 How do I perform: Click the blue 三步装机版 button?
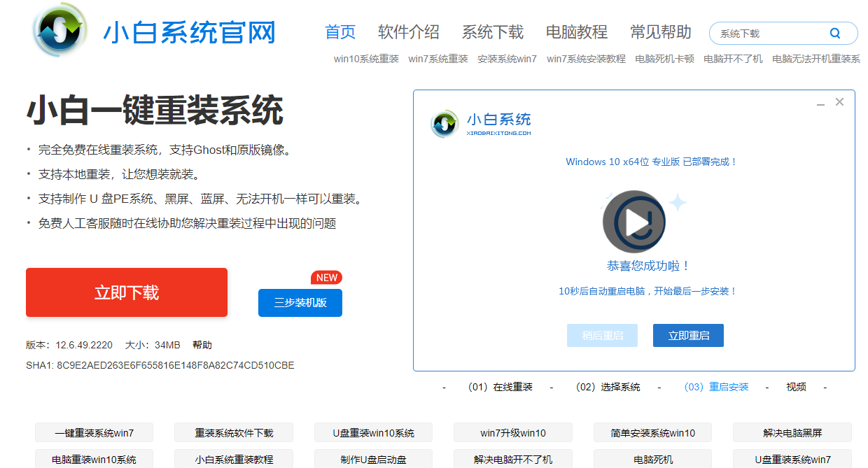[300, 303]
